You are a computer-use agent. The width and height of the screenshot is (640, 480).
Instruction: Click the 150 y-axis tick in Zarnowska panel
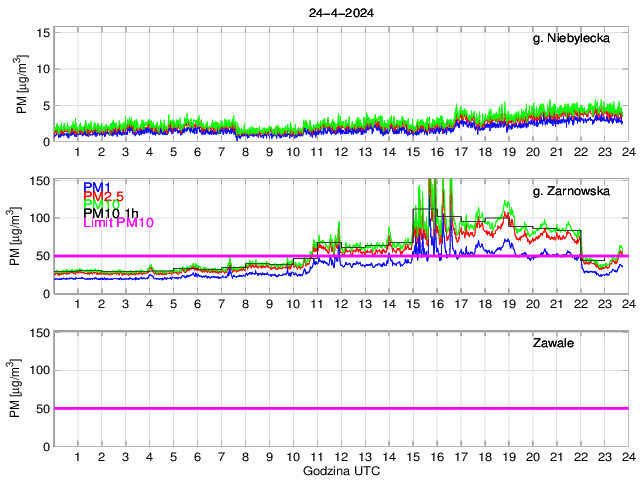click(x=40, y=181)
